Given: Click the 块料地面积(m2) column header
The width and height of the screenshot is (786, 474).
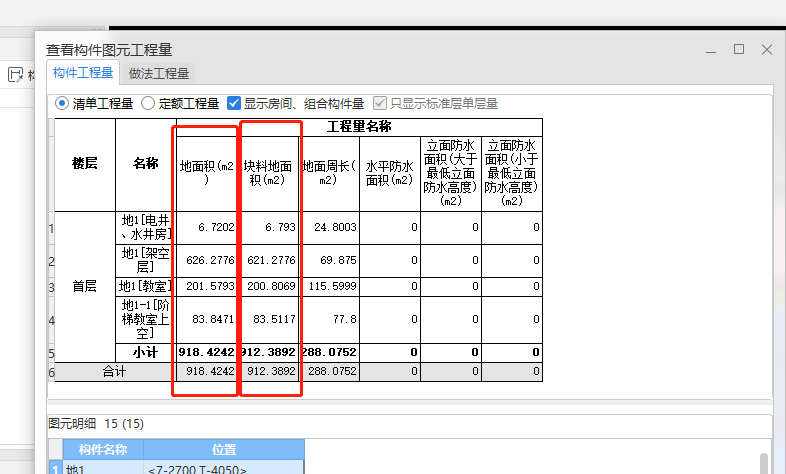Looking at the screenshot, I should coord(268,173).
